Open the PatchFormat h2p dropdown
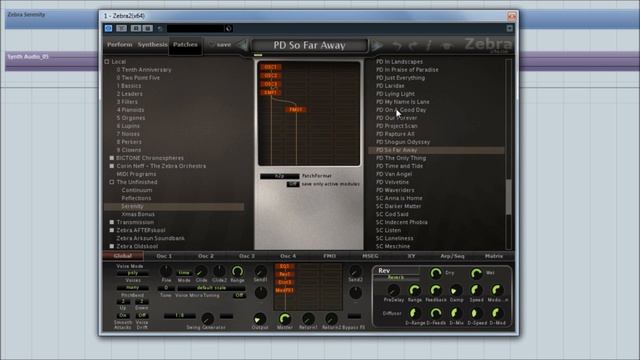Screen dimensions: 640x360 point(280,176)
